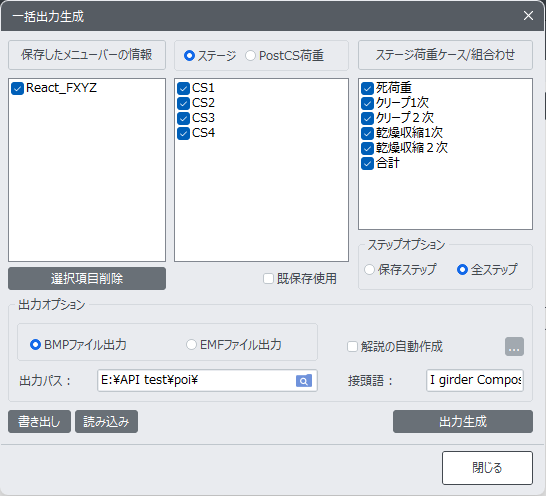Uncheck the React_FXYZ item

click(x=17, y=88)
